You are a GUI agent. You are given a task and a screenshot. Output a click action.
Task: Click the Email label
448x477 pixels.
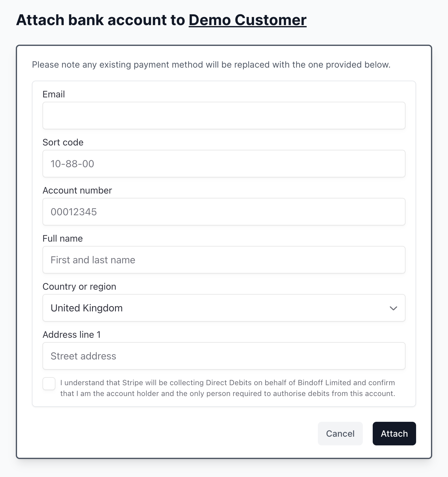point(54,94)
